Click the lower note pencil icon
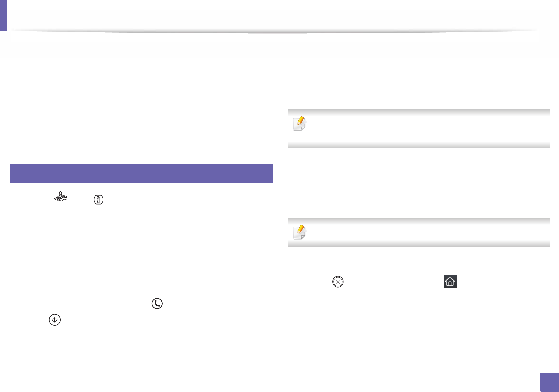559x392 pixels. point(299,232)
